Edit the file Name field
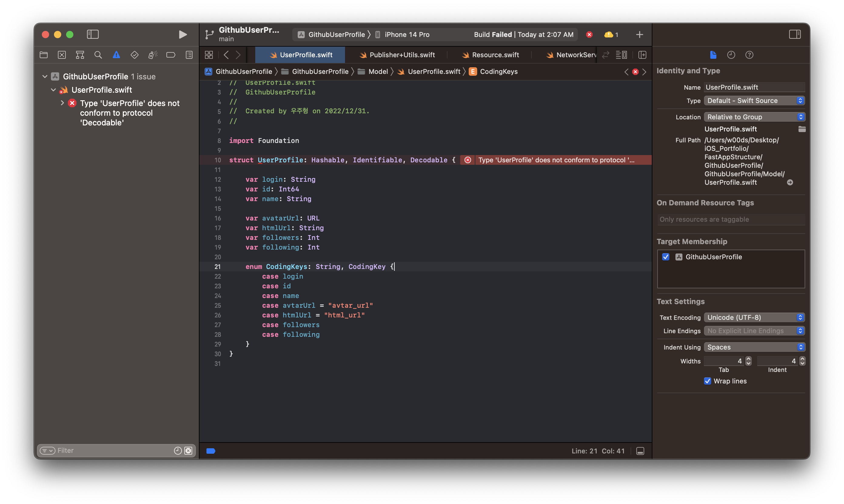Viewport: 844px width, 504px height. pos(754,87)
